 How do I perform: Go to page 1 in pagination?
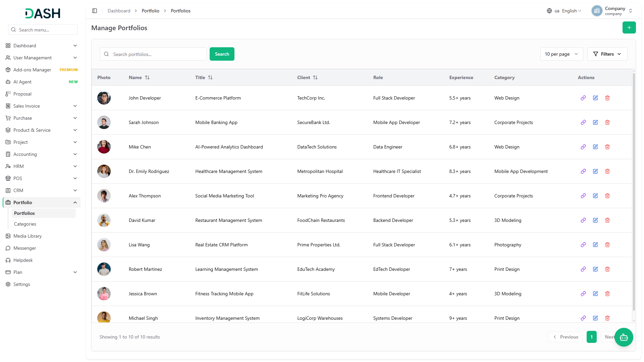pos(591,337)
